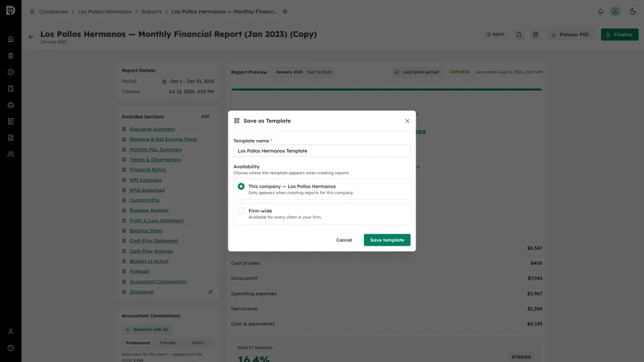Select This company — Los Pollos Hermanos option
The height and width of the screenshot is (362, 644).
[321, 189]
